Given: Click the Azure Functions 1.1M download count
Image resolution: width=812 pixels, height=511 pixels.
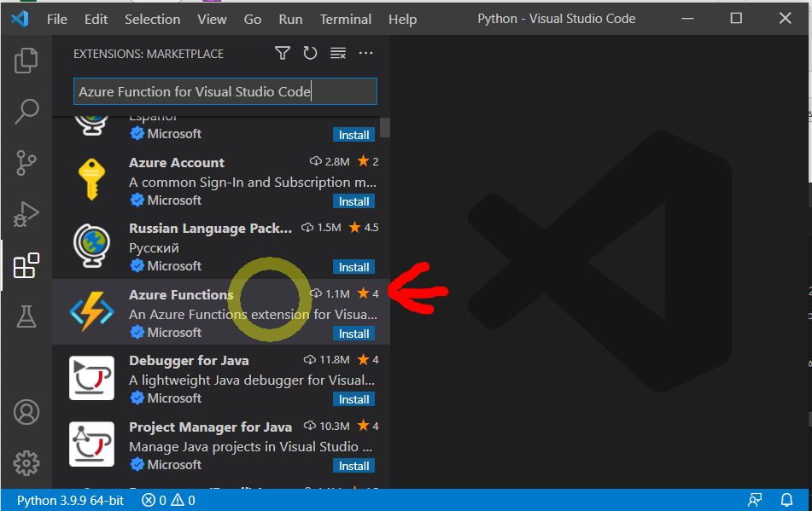Looking at the screenshot, I should 330,293.
